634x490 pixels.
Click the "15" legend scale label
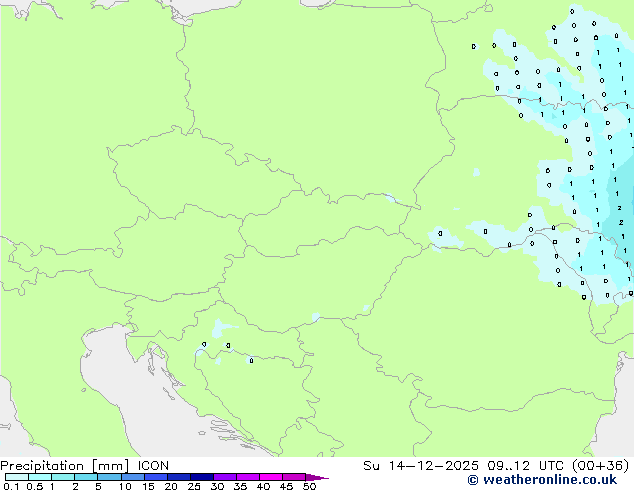pyautogui.click(x=148, y=486)
